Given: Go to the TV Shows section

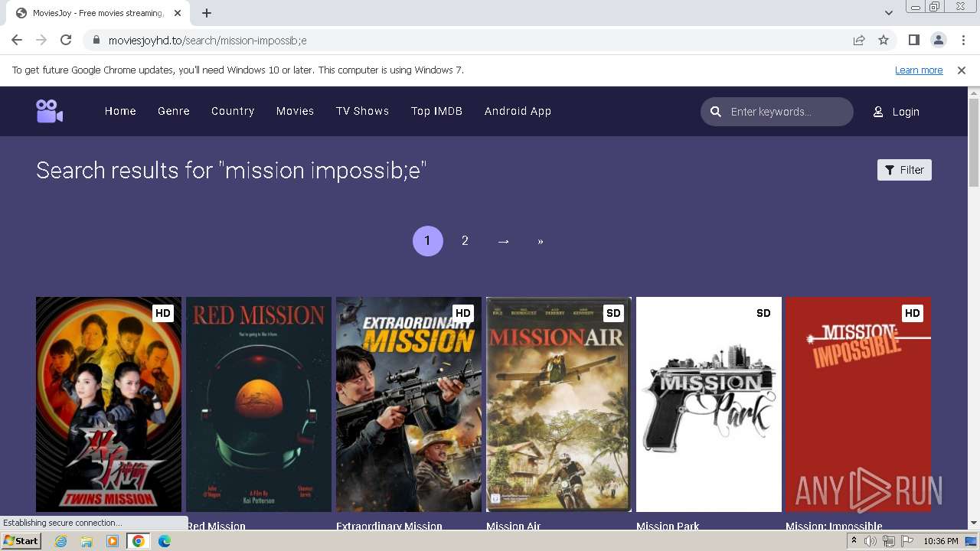Looking at the screenshot, I should coord(362,111).
